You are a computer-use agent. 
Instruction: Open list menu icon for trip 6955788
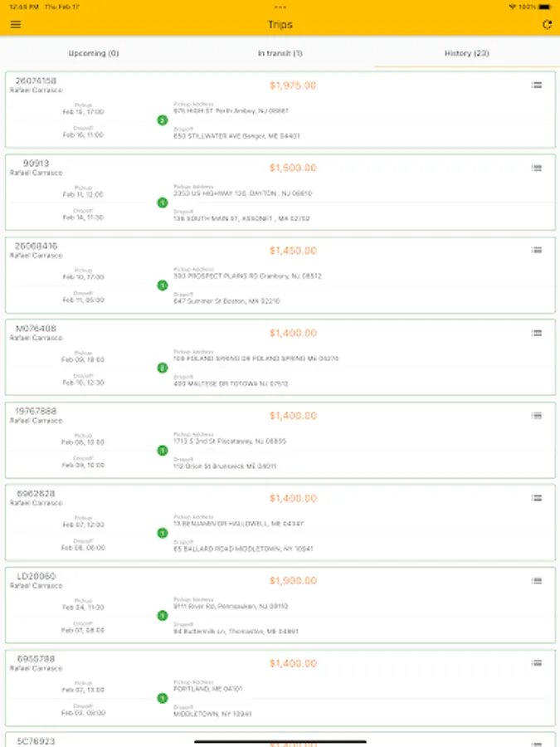tap(537, 662)
